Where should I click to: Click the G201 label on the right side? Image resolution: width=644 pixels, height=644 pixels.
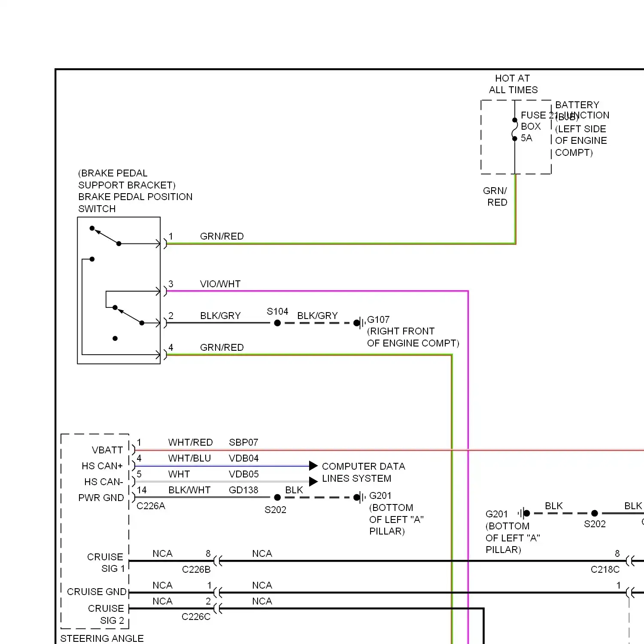pyautogui.click(x=497, y=514)
